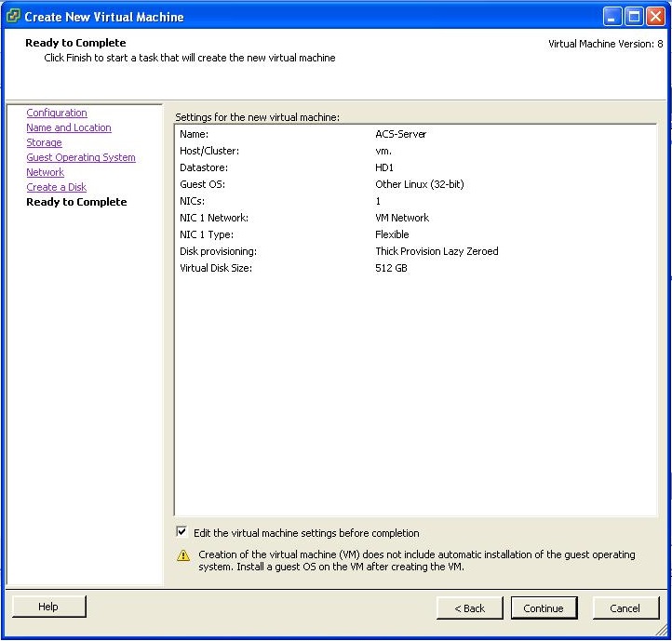672x641 pixels.
Task: Open the Name and Location step
Action: [x=68, y=127]
